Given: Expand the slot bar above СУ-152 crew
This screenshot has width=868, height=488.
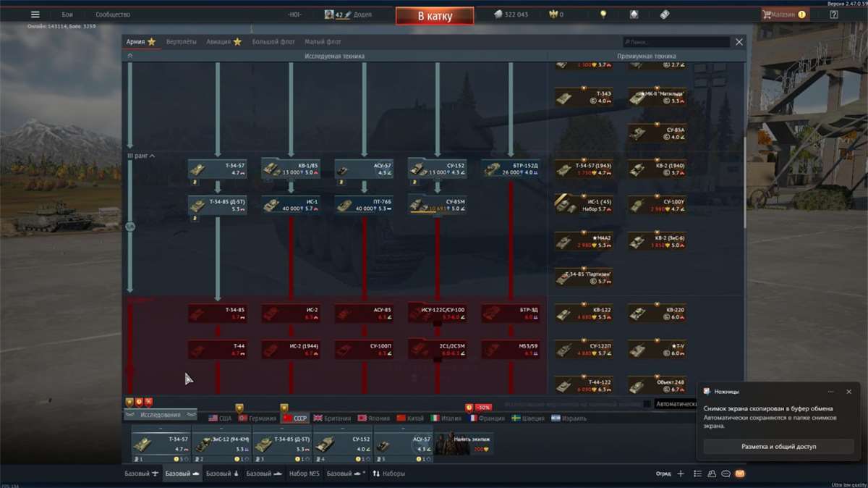Looking at the screenshot, I should click(x=343, y=428).
